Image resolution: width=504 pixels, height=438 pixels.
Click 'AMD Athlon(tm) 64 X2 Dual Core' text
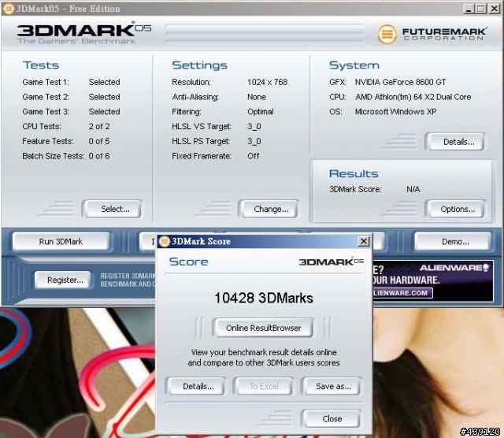413,97
